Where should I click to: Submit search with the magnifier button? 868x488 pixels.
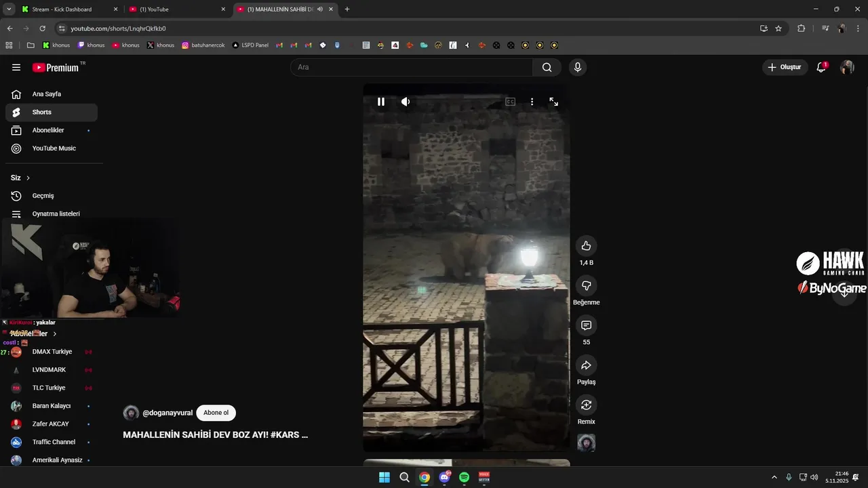[x=547, y=67]
